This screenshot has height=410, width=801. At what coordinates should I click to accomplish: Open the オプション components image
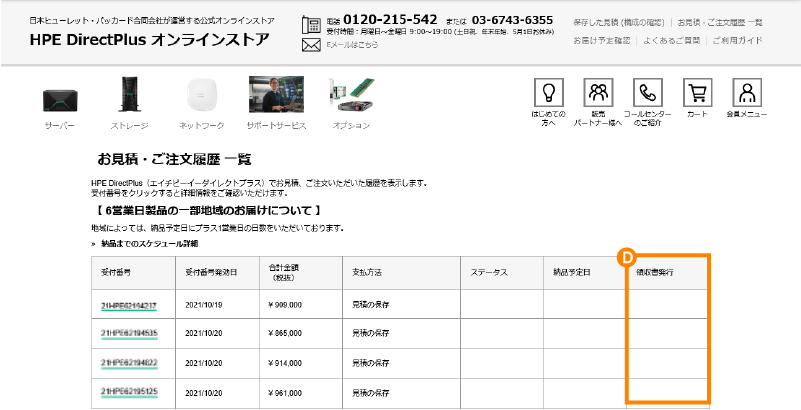[351, 95]
